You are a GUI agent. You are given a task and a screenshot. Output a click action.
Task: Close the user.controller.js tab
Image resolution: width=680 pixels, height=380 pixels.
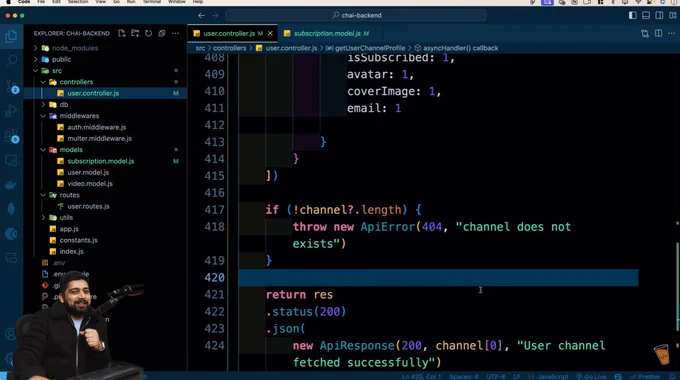pos(270,33)
